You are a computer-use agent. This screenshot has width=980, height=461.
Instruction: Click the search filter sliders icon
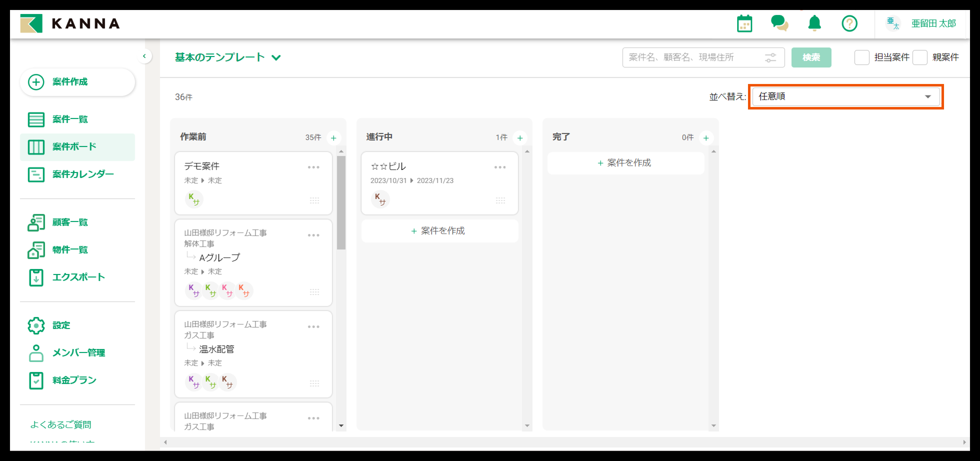point(770,57)
